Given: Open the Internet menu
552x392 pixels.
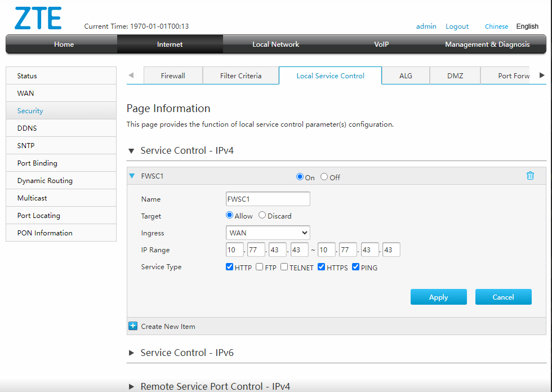Looking at the screenshot, I should click(x=170, y=44).
